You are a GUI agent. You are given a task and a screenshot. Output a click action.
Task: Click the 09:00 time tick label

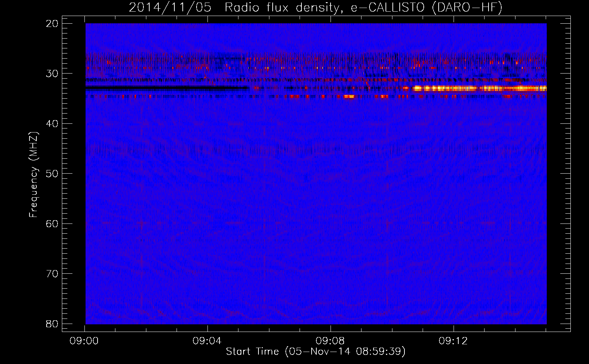[84, 341]
